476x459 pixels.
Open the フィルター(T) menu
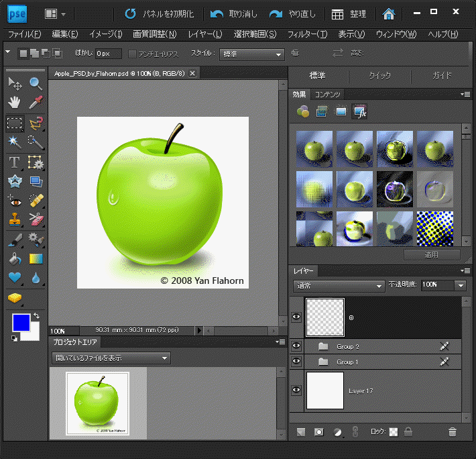[x=307, y=34]
